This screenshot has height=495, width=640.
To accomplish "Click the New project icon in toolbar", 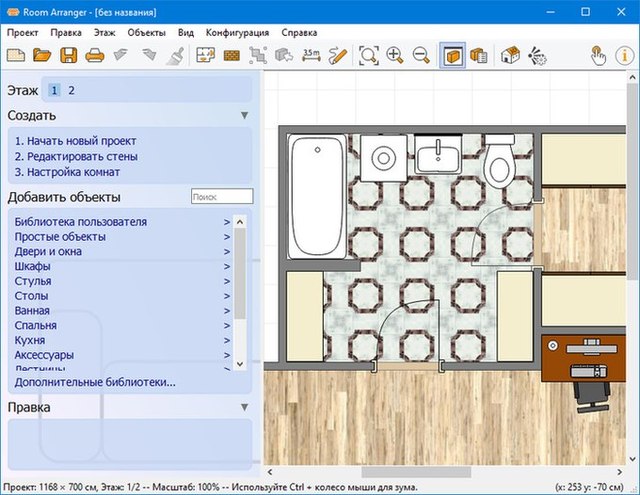I will (x=15, y=55).
